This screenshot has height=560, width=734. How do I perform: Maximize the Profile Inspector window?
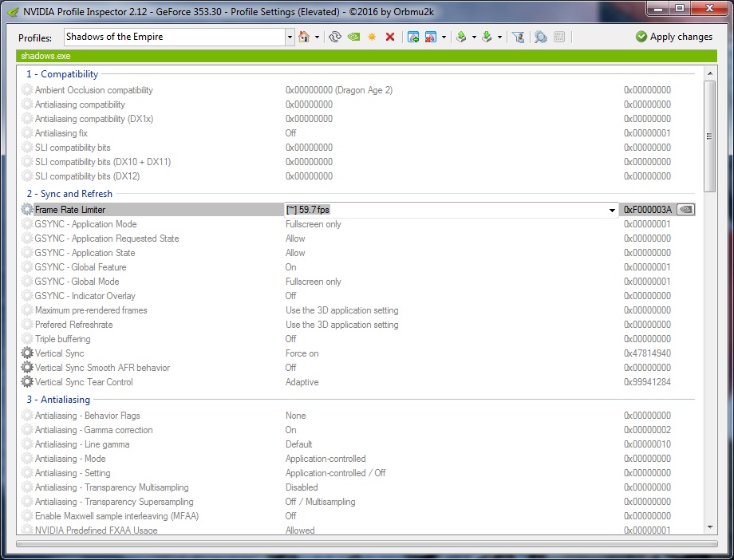click(681, 9)
